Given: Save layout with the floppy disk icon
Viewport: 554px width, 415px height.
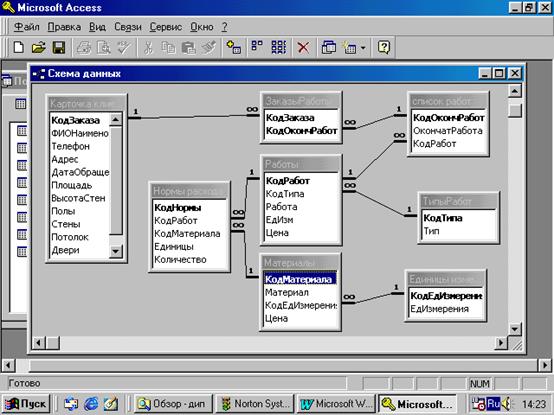Looking at the screenshot, I should (x=59, y=47).
